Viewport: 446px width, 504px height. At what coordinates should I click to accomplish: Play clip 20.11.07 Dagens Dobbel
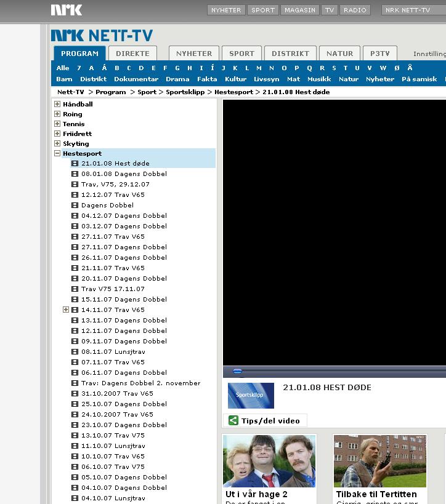[124, 278]
